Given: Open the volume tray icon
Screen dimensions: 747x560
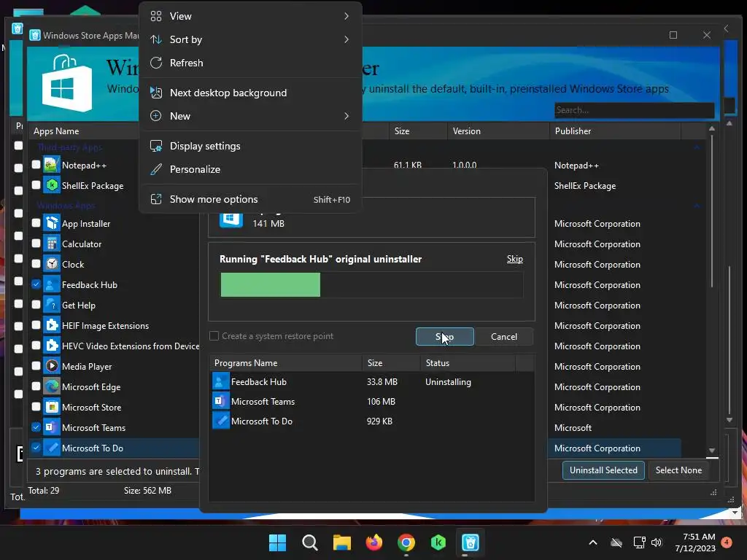Looking at the screenshot, I should [657, 542].
